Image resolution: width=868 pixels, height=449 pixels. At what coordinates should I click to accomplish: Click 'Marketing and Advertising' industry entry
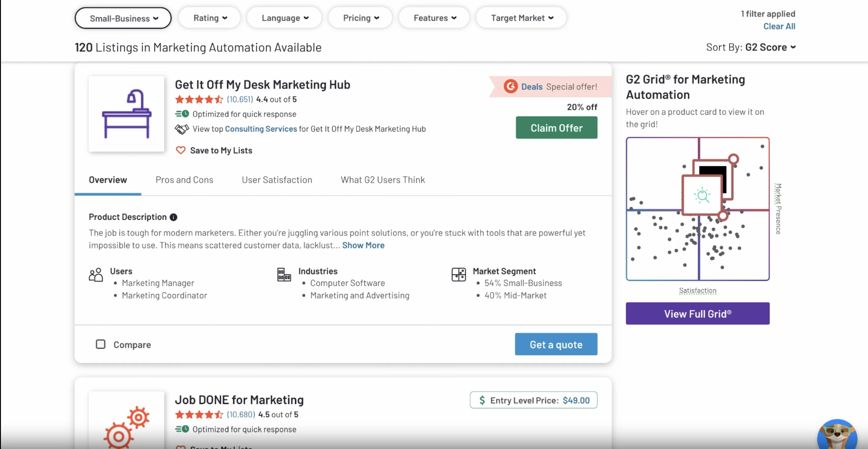point(359,295)
